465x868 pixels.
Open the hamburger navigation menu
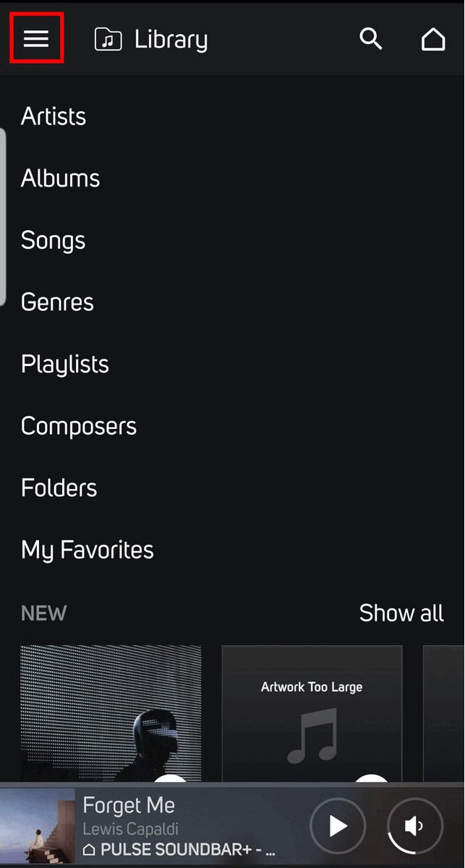(x=36, y=38)
